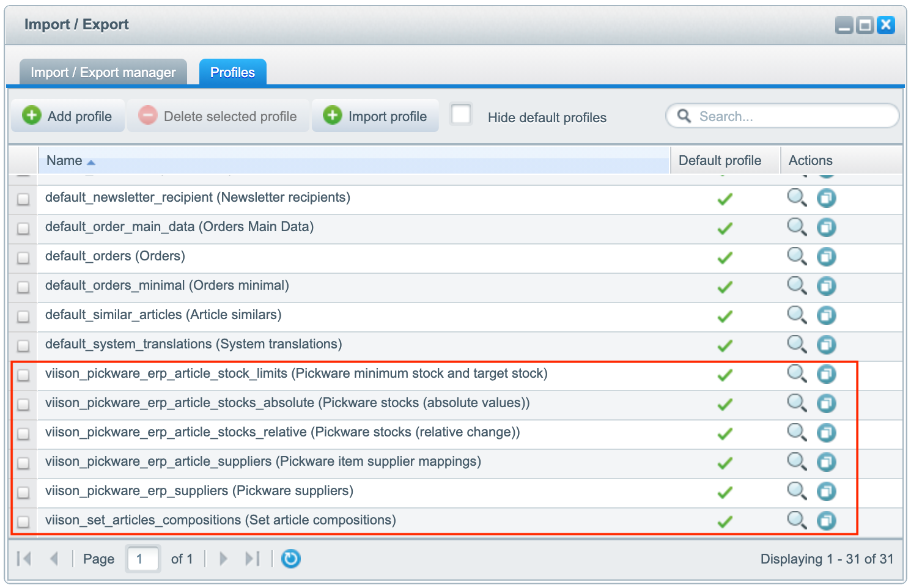Click the page number input box
This screenshot has height=588, width=911.
pos(144,559)
